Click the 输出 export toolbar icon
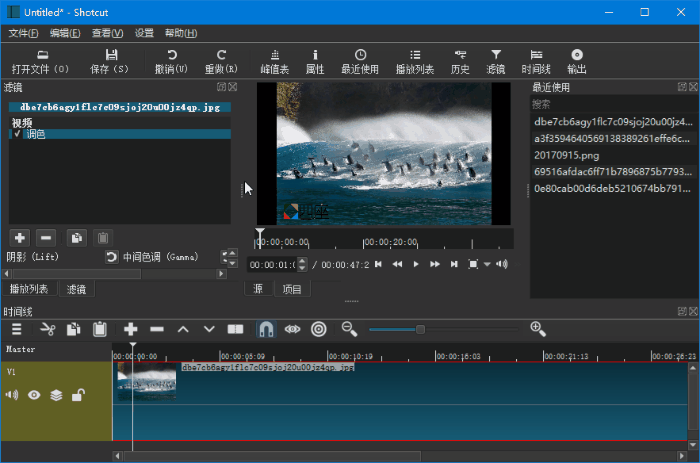The image size is (700, 463). (x=577, y=61)
